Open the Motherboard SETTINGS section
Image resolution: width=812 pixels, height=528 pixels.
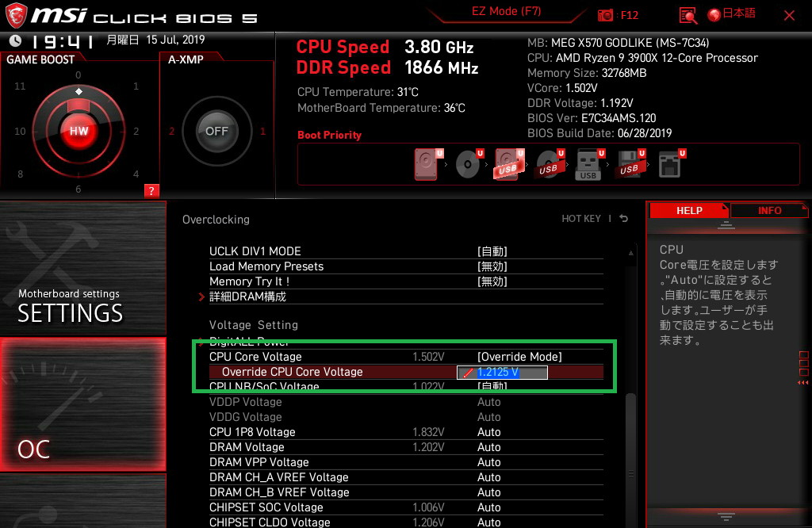(x=82, y=268)
